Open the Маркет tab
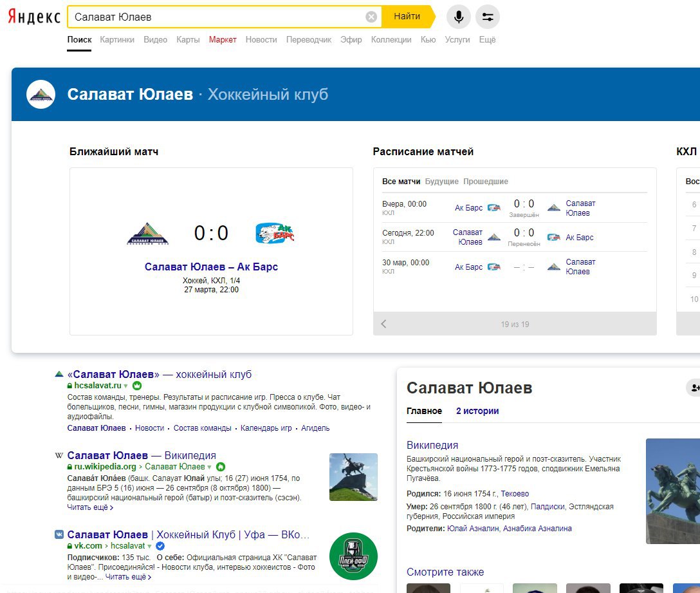This screenshot has width=700, height=593. click(223, 40)
